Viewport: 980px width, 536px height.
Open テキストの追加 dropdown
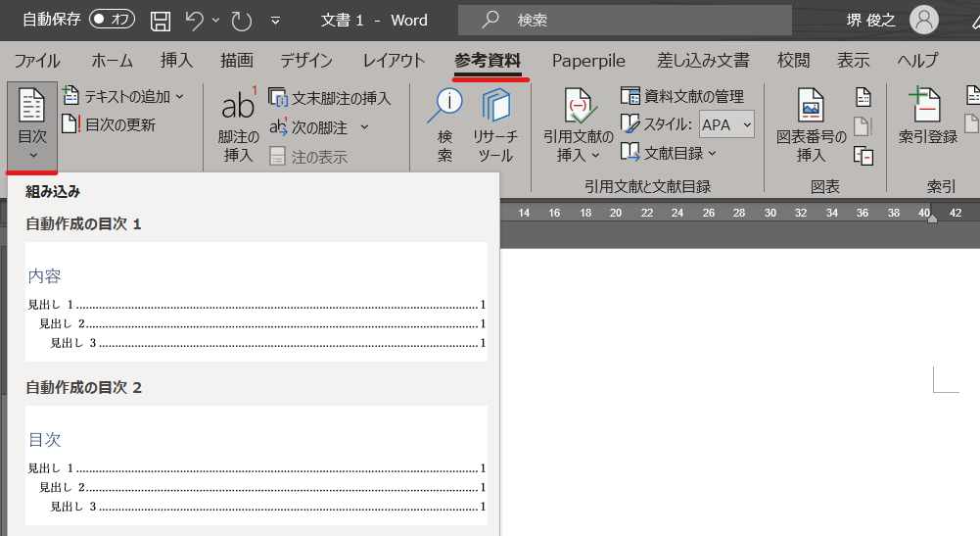pos(123,96)
